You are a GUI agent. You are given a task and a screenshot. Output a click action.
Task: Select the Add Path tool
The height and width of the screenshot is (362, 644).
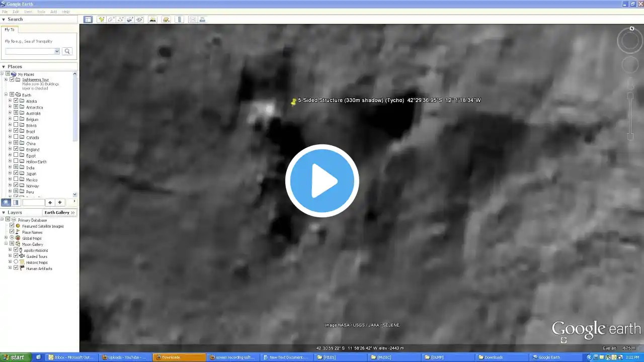coord(120,20)
